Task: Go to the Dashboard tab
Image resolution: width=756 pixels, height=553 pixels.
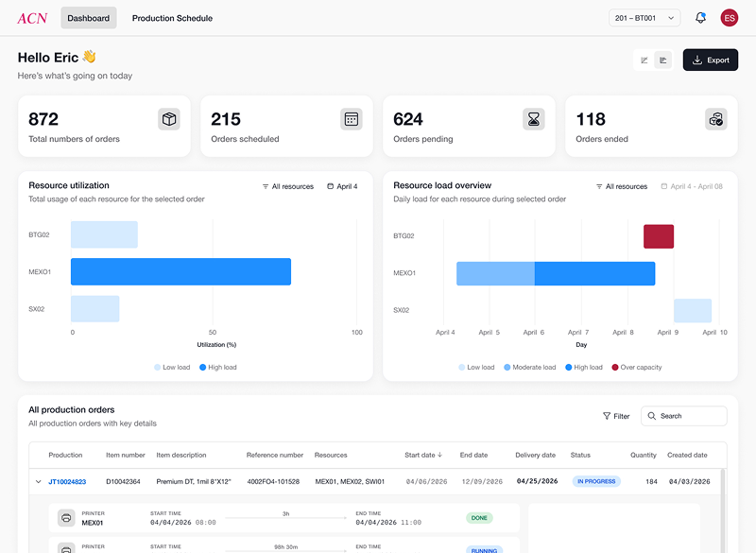Action: point(89,18)
